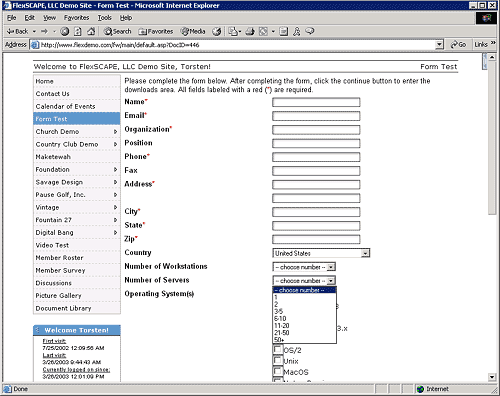Click the Name input field
The image size is (500, 396).
316,102
